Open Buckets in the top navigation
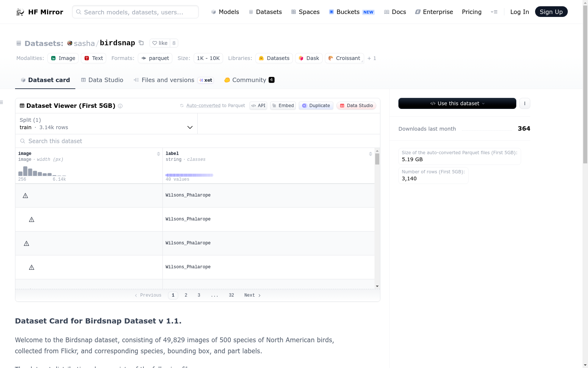 (351, 12)
